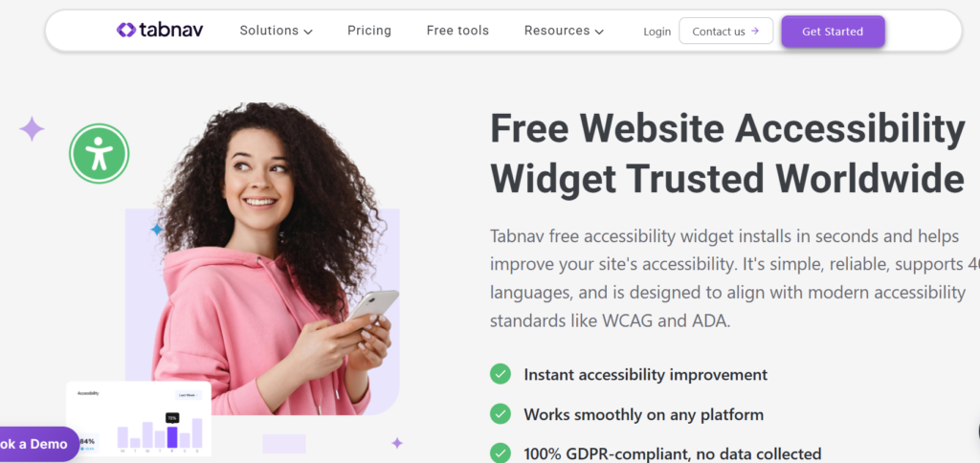Click checkmark beside Instant accessibility improvement
Screen dimensions: 980x463
[500, 374]
